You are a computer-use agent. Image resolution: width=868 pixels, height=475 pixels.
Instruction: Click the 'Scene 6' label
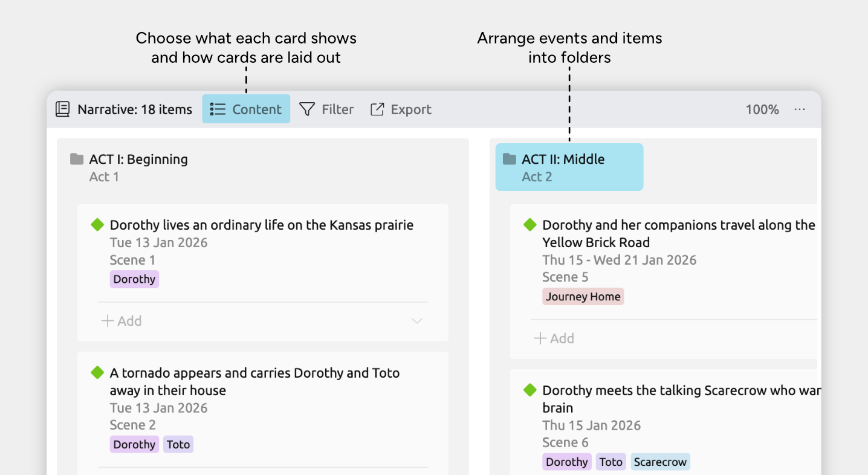(565, 442)
